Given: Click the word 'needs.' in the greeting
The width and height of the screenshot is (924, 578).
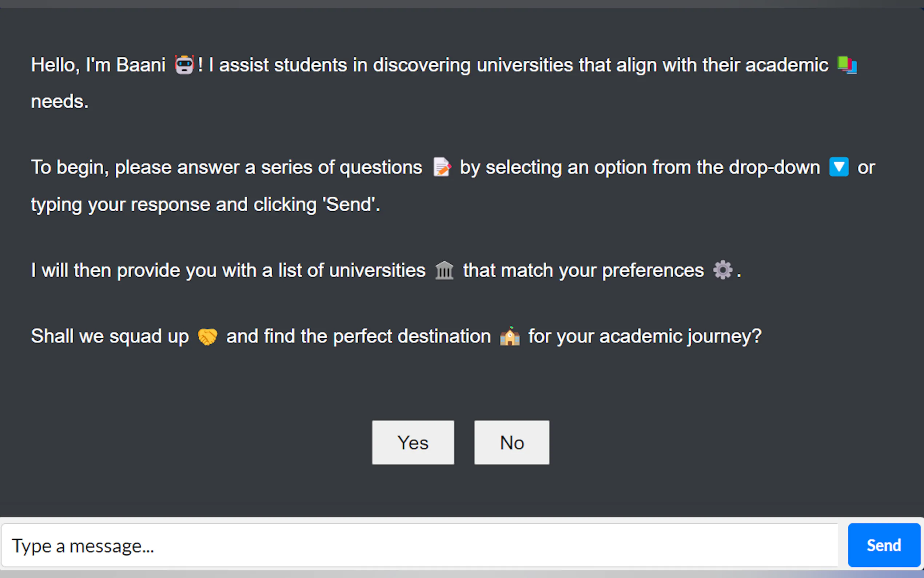Looking at the screenshot, I should coord(60,102).
